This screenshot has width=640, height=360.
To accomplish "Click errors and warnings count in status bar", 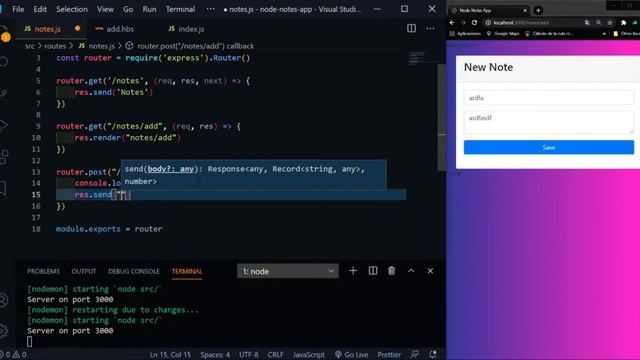I will 13,355.
